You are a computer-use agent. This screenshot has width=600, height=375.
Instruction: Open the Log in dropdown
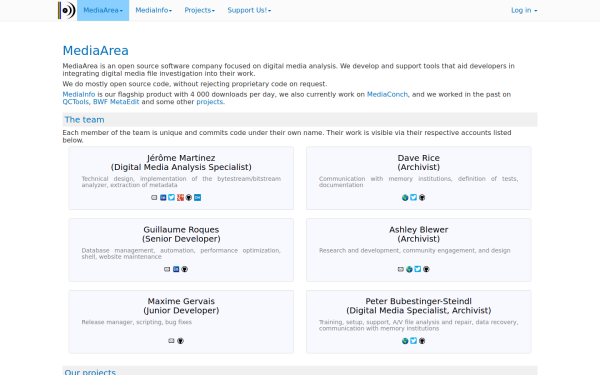pyautogui.click(x=524, y=10)
